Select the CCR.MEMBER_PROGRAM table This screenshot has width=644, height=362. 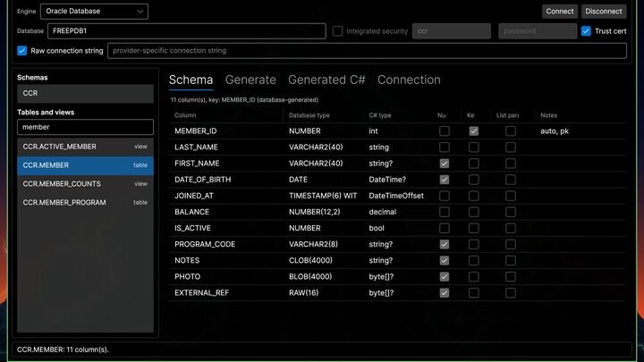coord(86,202)
